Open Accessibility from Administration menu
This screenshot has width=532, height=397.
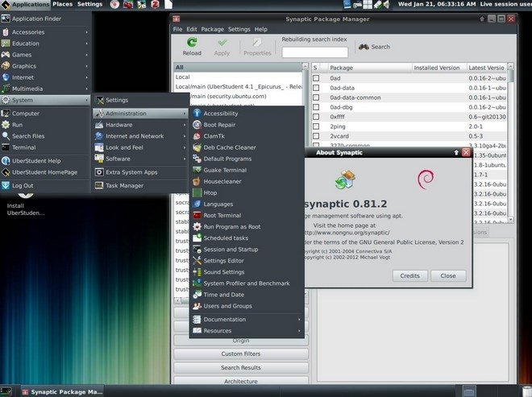(x=247, y=114)
